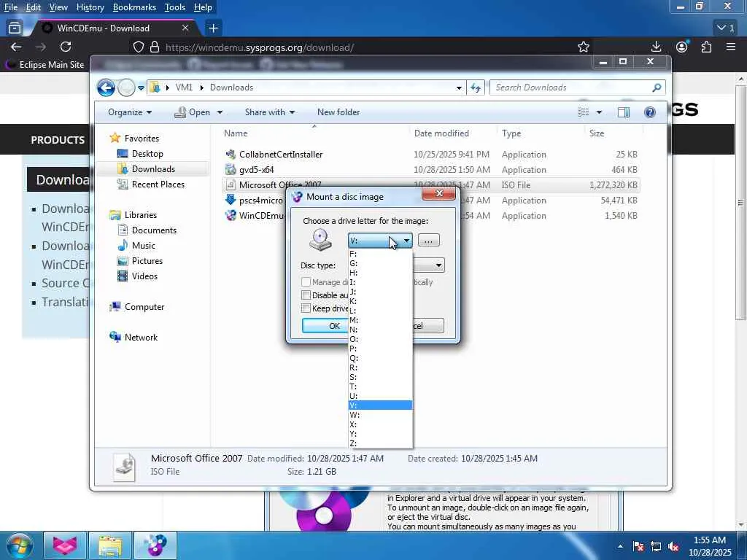Reload the browser page
Screen dimensions: 747x560
(x=66, y=47)
